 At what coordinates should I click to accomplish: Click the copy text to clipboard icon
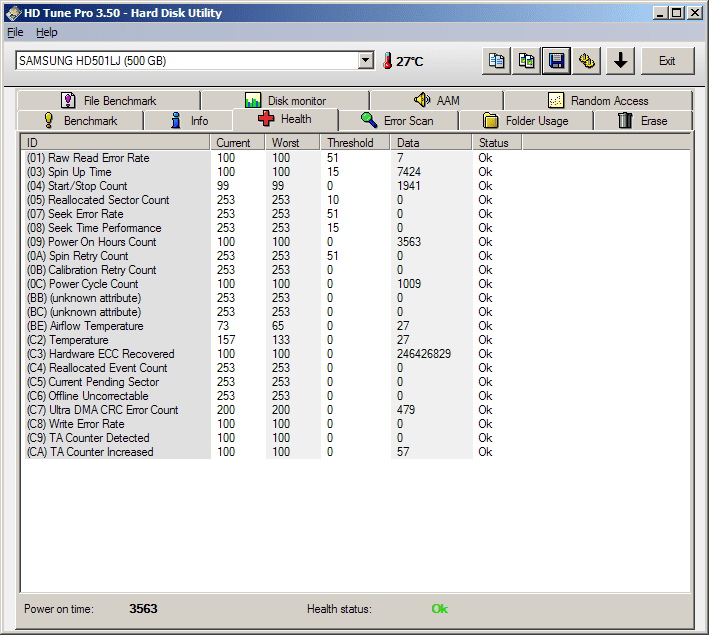496,61
